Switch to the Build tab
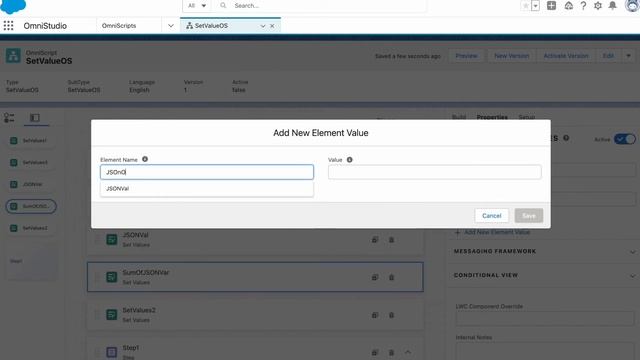640x360 pixels. coord(459,118)
